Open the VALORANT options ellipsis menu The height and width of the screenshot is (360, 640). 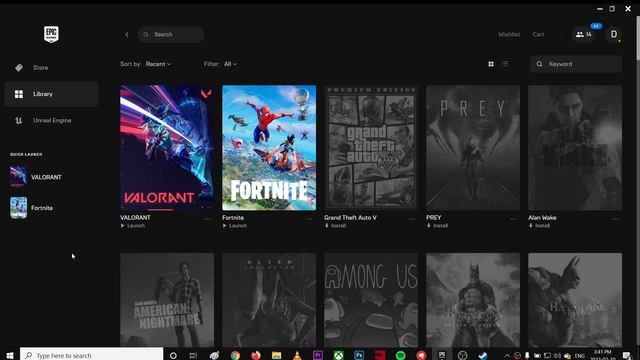coord(207,219)
